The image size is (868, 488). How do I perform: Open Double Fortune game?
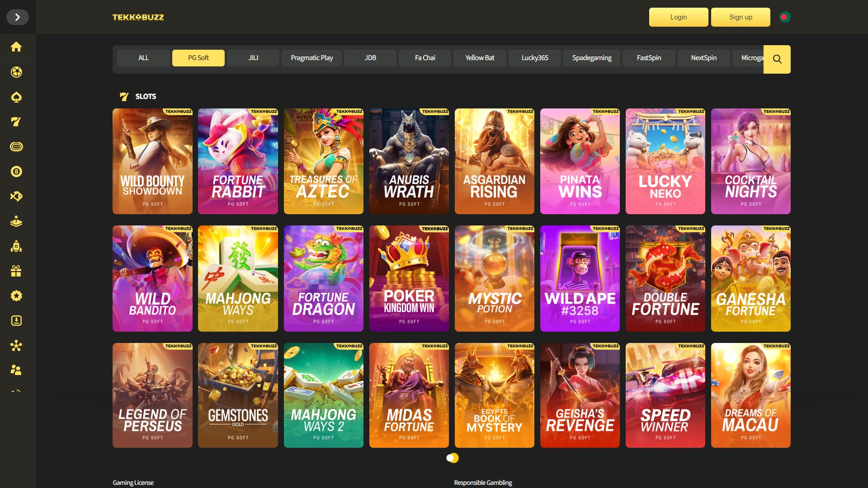[665, 279]
